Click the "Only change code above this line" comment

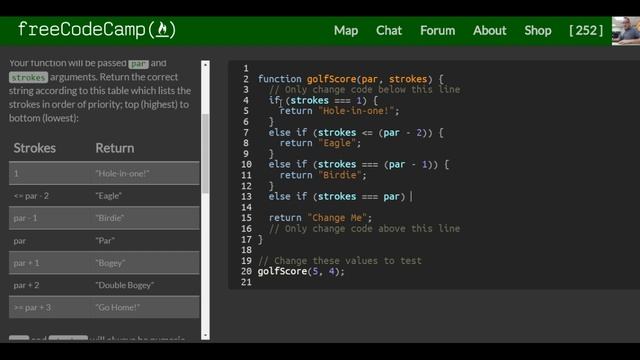coord(364,229)
